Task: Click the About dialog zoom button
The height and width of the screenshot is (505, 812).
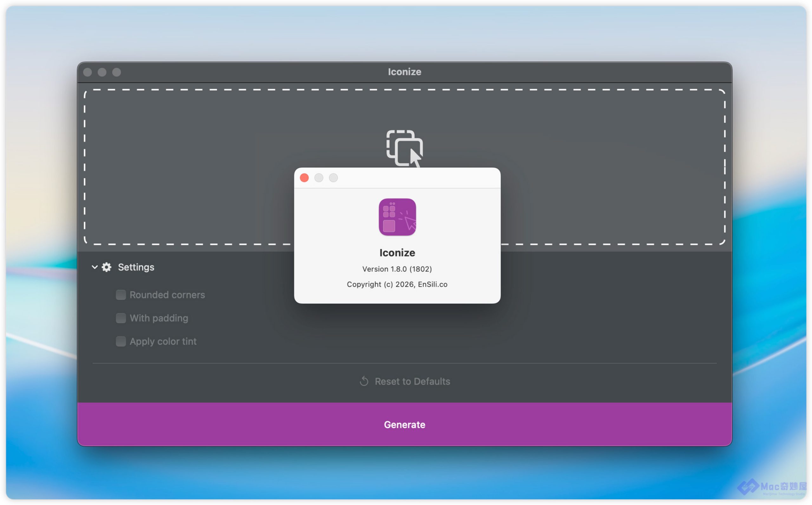Action: click(333, 178)
